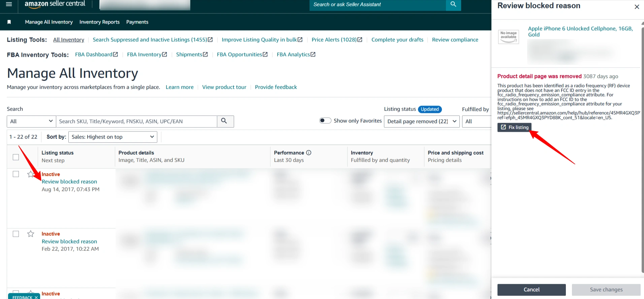Click the magnifier in Seller Assistant search

(453, 4)
